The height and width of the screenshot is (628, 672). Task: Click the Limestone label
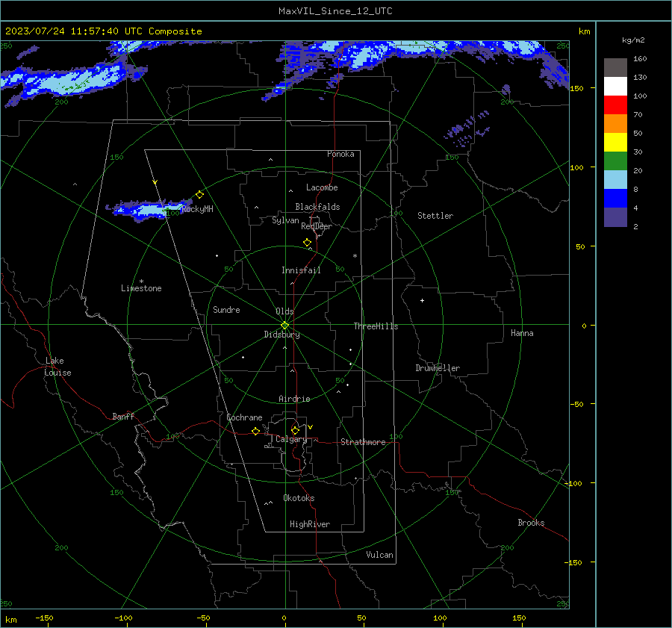click(141, 288)
